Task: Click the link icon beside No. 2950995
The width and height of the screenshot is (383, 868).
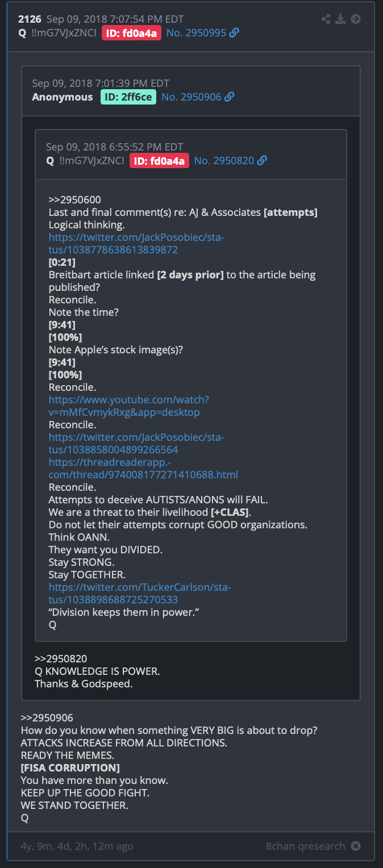Action: [x=234, y=33]
